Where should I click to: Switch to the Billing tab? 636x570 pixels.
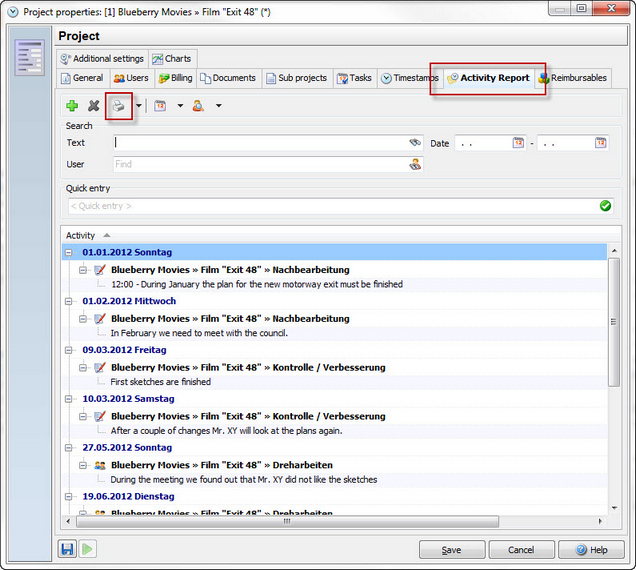point(176,78)
